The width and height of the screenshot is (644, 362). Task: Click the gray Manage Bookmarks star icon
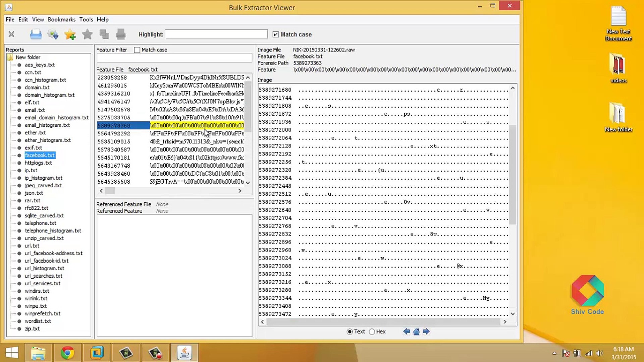click(87, 34)
